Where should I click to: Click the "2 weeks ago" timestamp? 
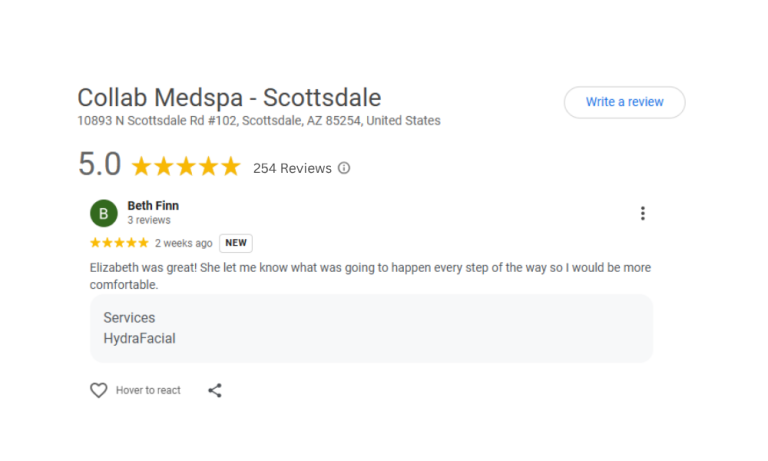click(184, 243)
